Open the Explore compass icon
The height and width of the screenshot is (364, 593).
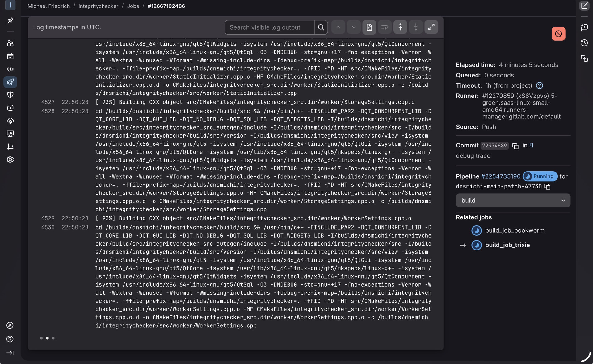(x=10, y=325)
